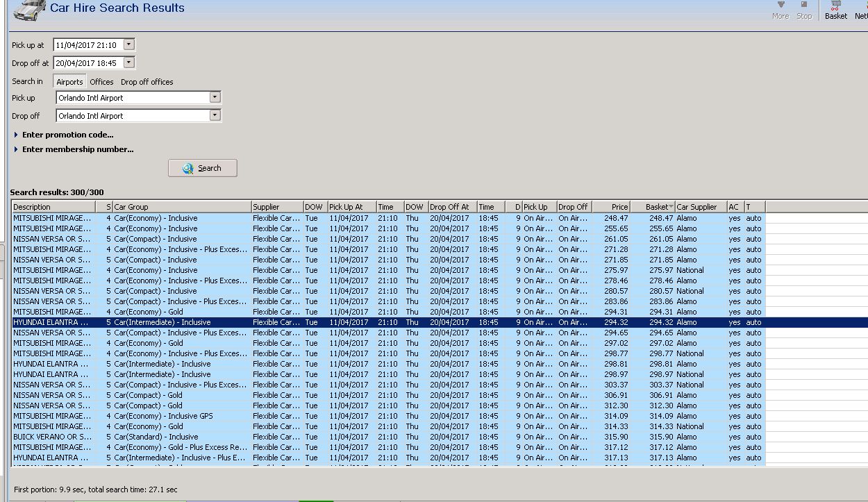Expand the Drop off location combo box

[x=215, y=116]
